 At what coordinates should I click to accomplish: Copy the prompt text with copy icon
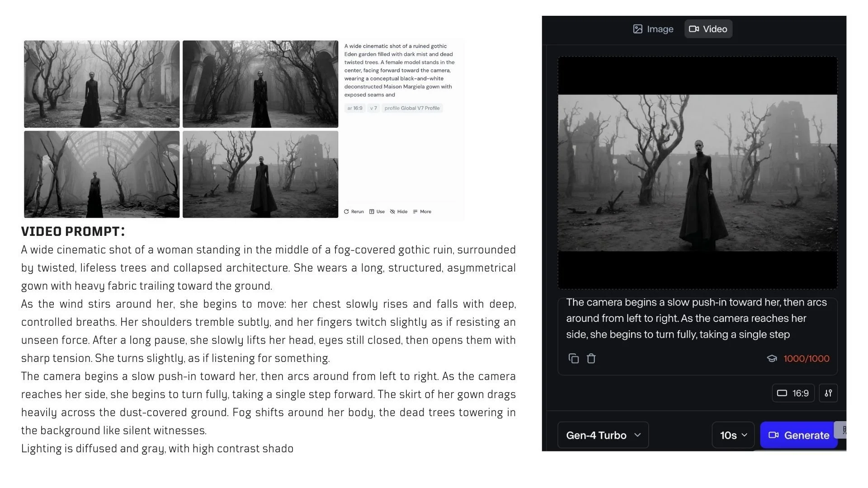pos(573,358)
